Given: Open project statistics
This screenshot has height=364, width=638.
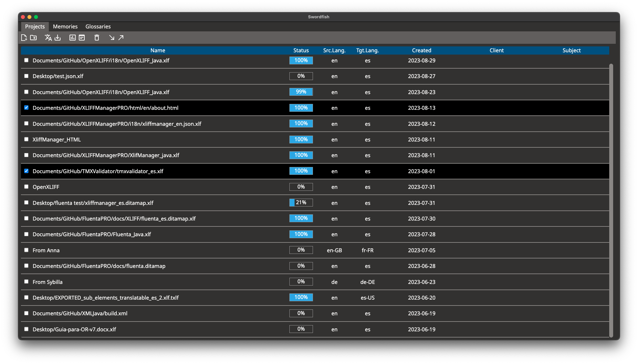Looking at the screenshot, I should tap(72, 38).
